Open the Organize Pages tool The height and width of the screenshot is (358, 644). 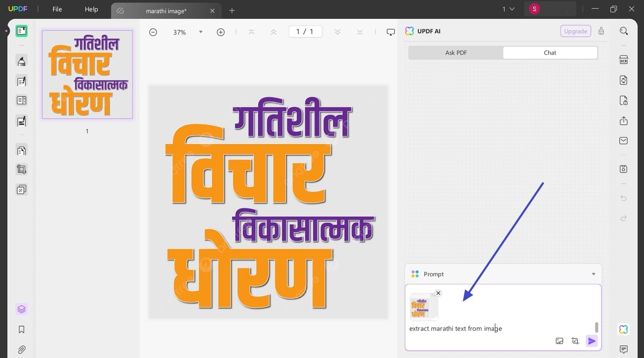point(21,150)
